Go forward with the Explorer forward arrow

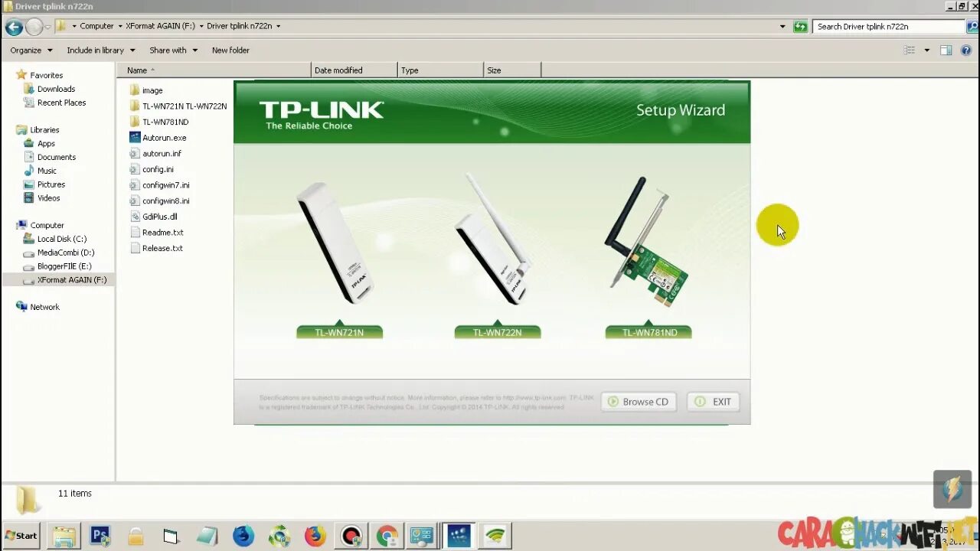(34, 27)
